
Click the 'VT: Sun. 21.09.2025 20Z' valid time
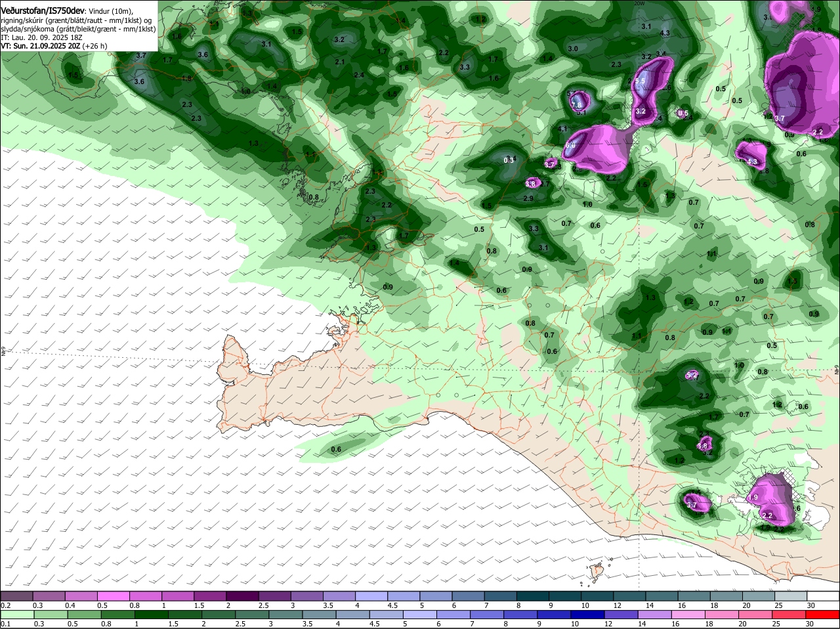tap(41, 46)
